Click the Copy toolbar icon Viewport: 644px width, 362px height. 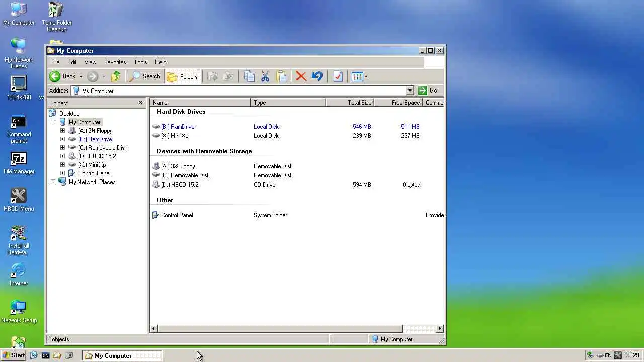tap(249, 76)
